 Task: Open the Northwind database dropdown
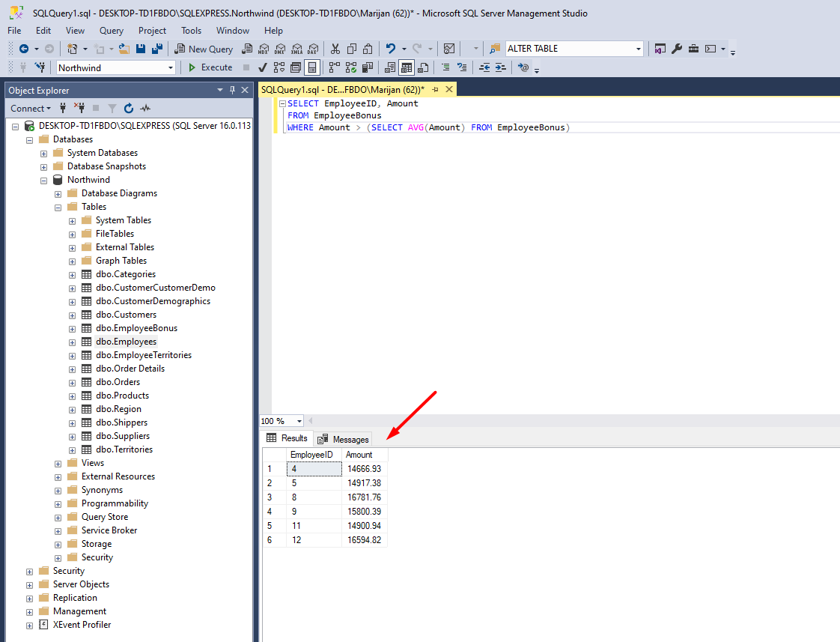click(171, 68)
